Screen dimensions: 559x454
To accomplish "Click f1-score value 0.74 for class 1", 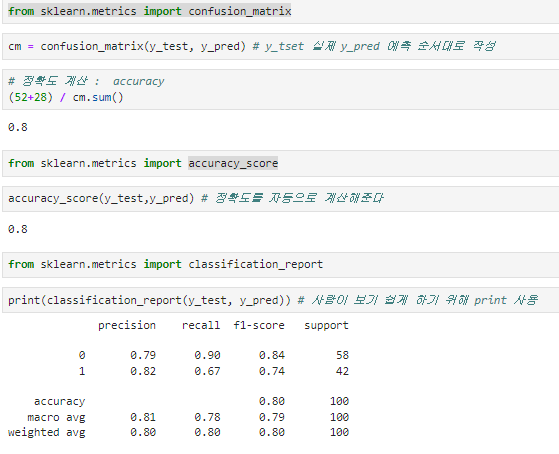I will (272, 371).
